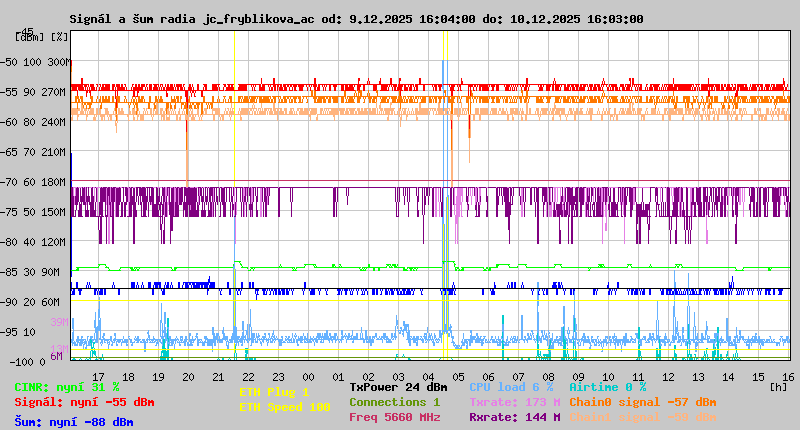This screenshot has height=430, width=800.
Task: Click the '[dBm] [%]' axis units label
Action: 41,37
